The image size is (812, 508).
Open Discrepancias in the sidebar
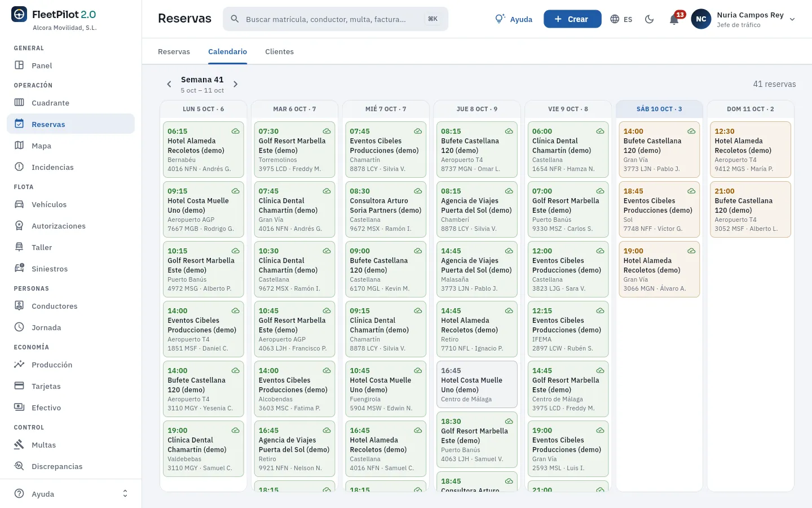point(70,466)
